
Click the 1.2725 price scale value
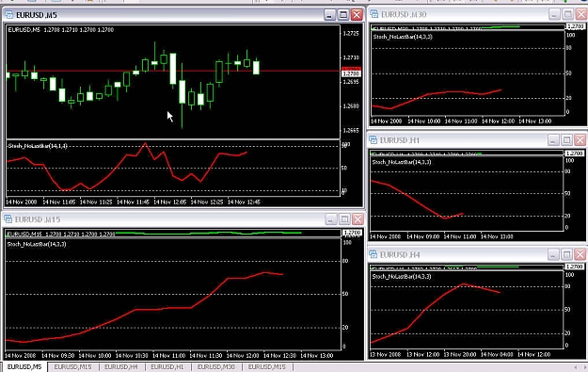coord(351,33)
